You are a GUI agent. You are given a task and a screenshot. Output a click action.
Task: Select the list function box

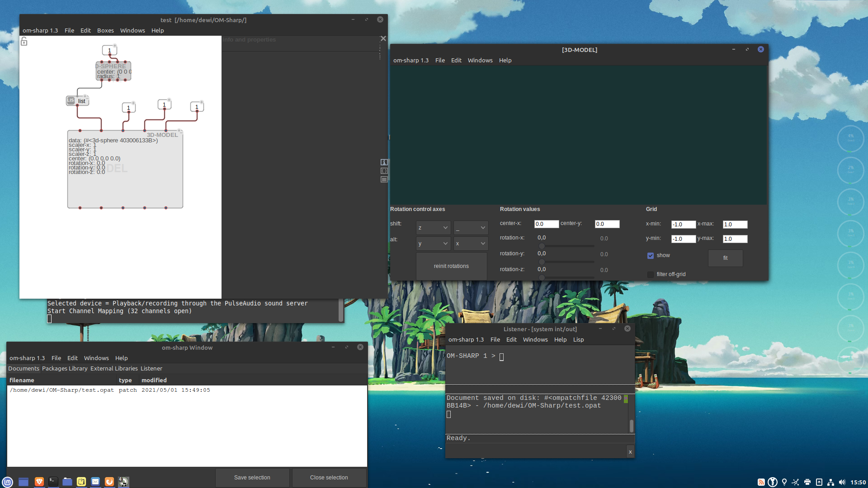point(78,101)
